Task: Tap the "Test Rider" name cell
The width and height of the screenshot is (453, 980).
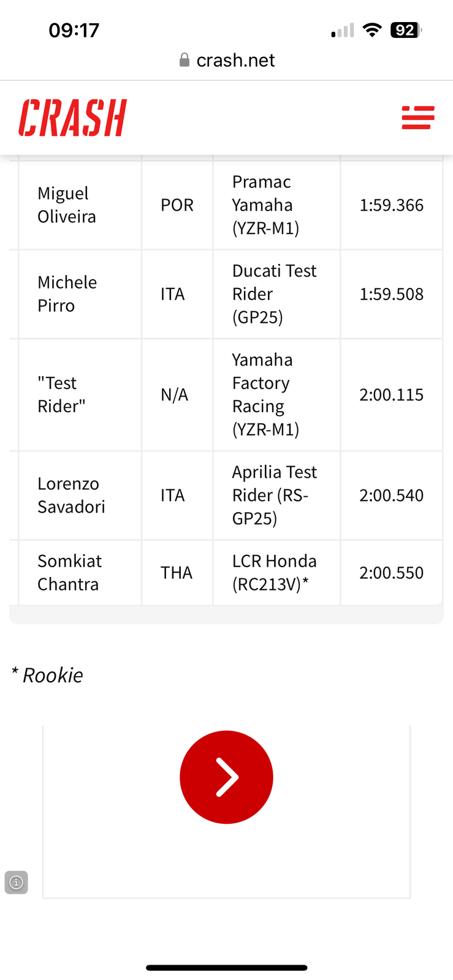Action: (80, 394)
